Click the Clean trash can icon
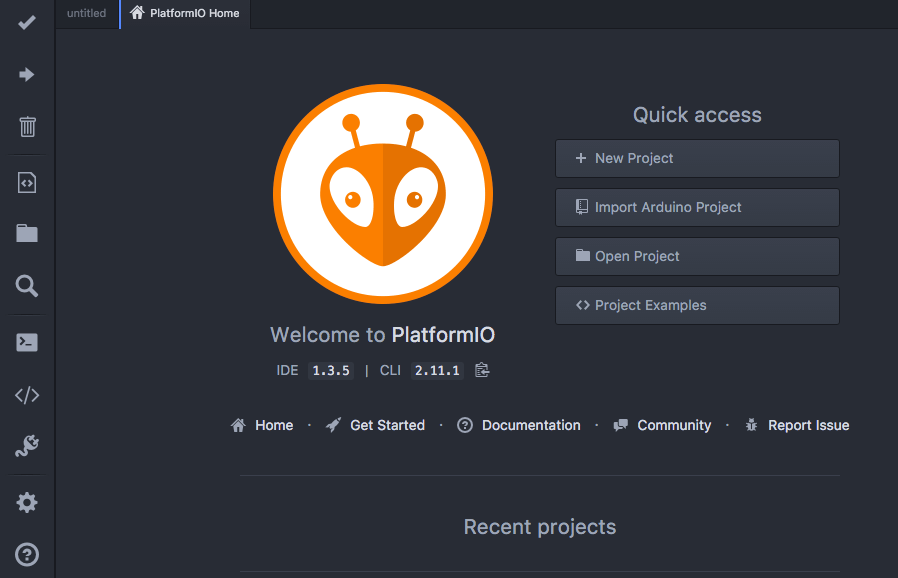 [x=27, y=127]
